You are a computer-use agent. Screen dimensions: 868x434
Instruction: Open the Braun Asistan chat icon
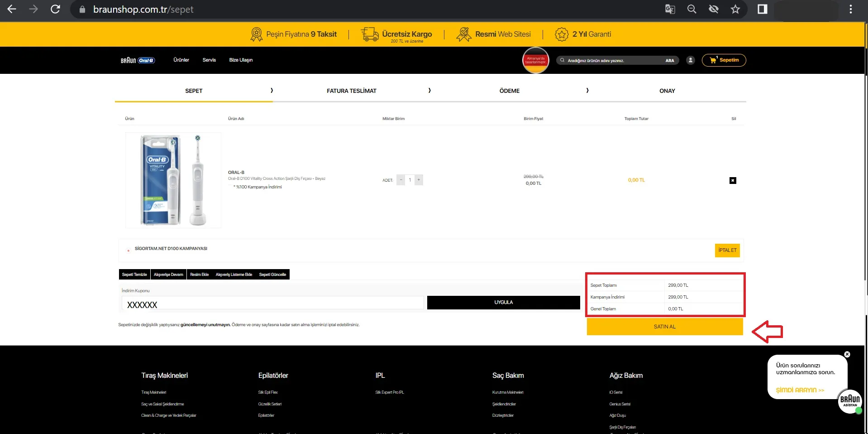849,401
